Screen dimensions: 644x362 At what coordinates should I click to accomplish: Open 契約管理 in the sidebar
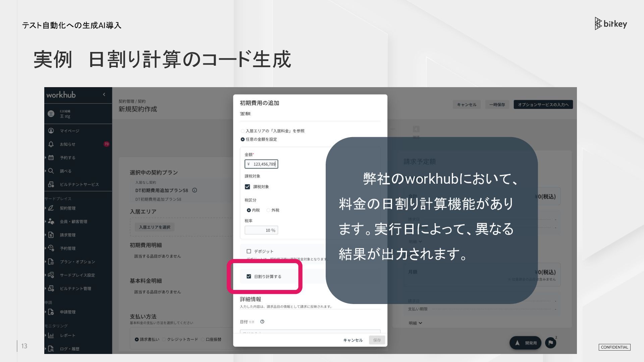(x=68, y=208)
